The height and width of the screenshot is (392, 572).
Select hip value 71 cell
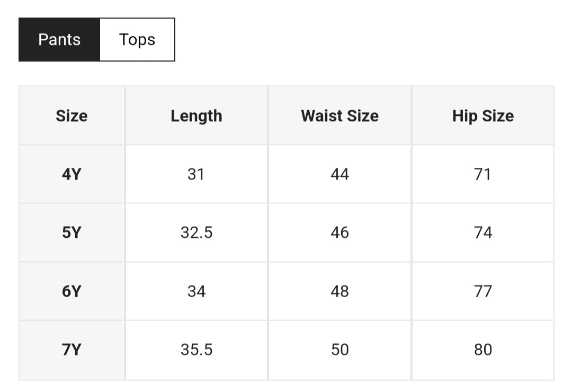point(482,174)
